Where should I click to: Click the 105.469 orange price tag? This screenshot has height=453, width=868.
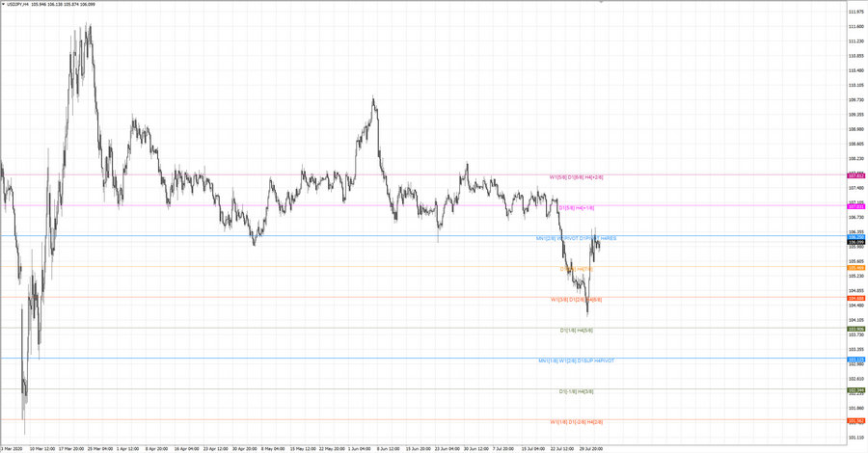(x=856, y=268)
